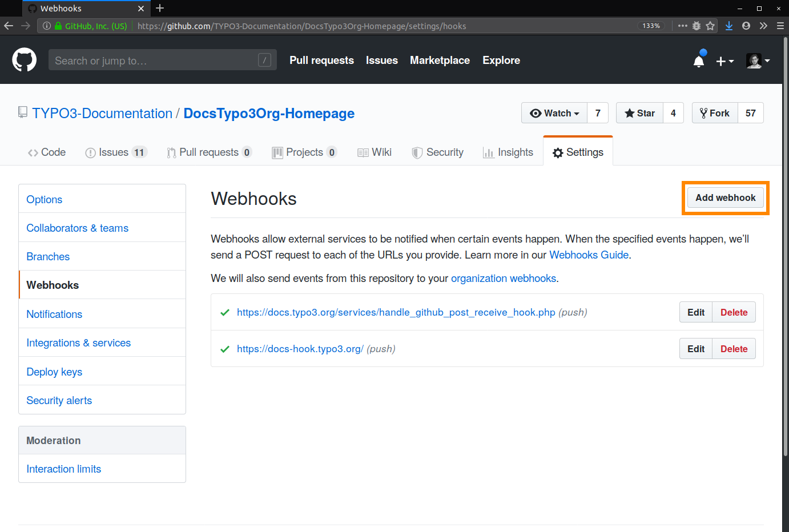
Task: Open the notifications bell
Action: [699, 61]
